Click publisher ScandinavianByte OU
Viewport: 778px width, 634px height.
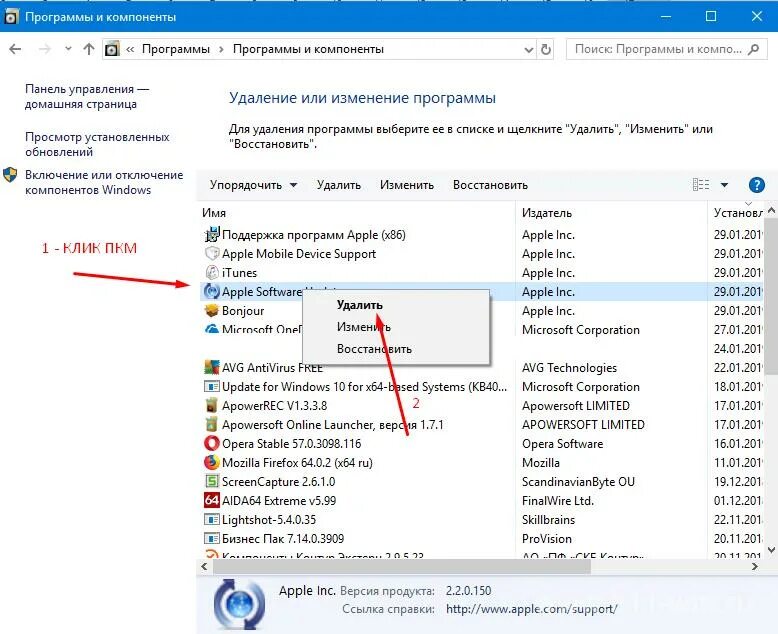tap(578, 482)
